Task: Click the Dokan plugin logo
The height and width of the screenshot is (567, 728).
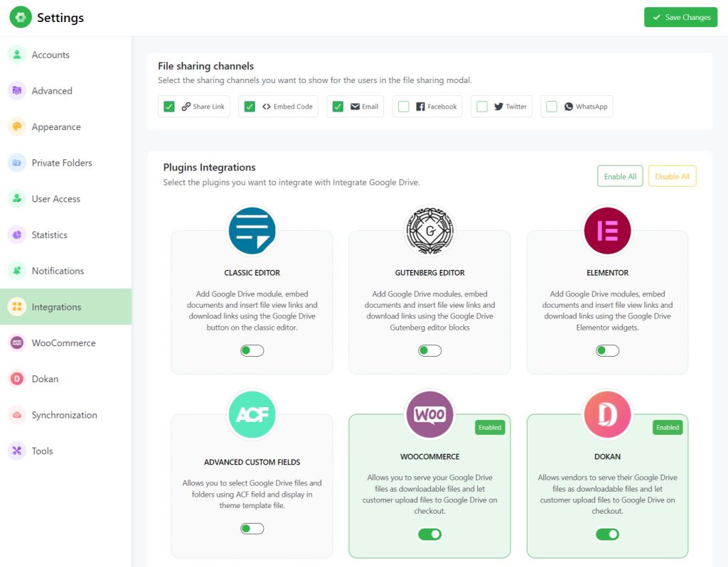Action: [607, 414]
